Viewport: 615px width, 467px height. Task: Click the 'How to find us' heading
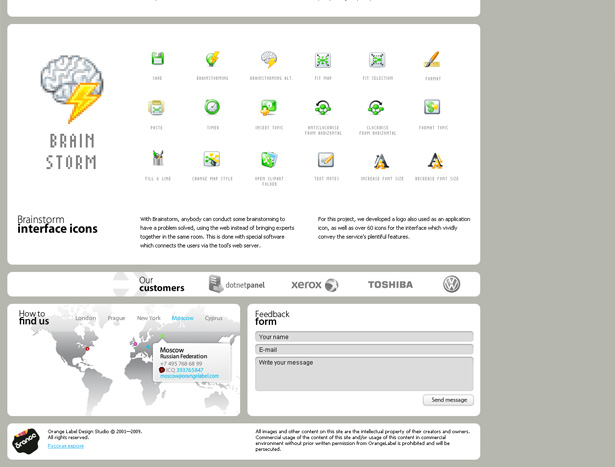coord(34,317)
